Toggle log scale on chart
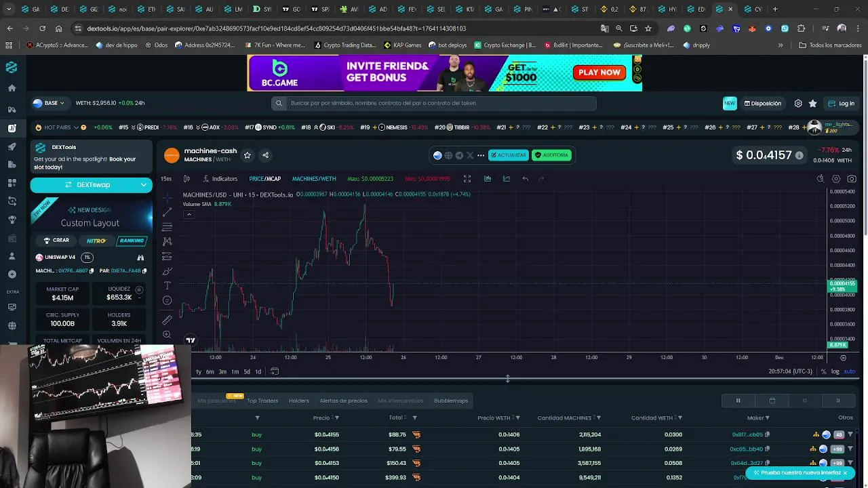The height and width of the screenshot is (488, 868). click(835, 371)
